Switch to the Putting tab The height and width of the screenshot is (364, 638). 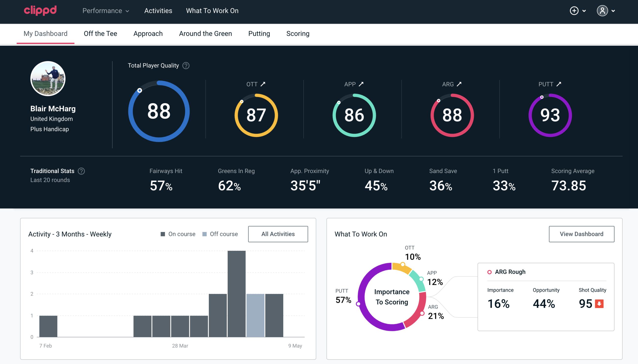click(259, 33)
